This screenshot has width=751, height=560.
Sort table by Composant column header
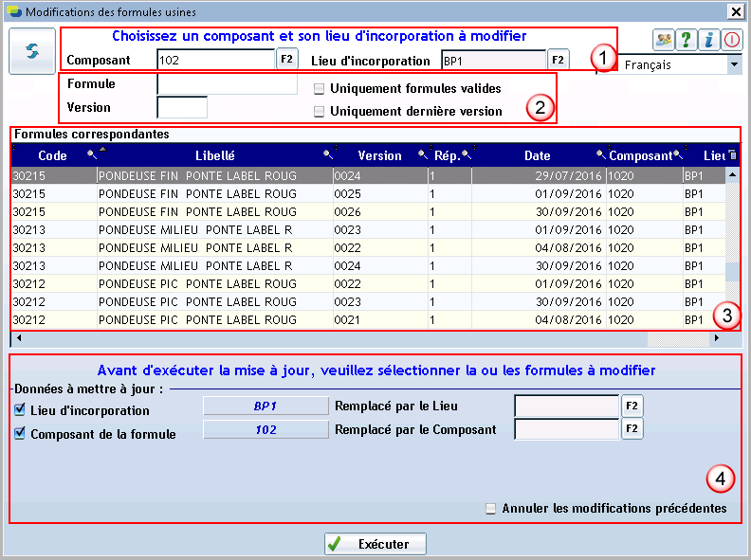641,155
